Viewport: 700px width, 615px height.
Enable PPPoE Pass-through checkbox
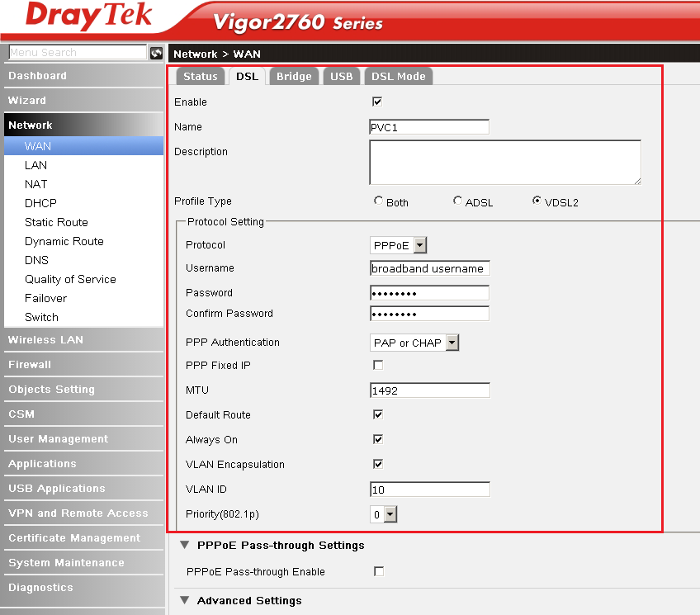coord(378,571)
